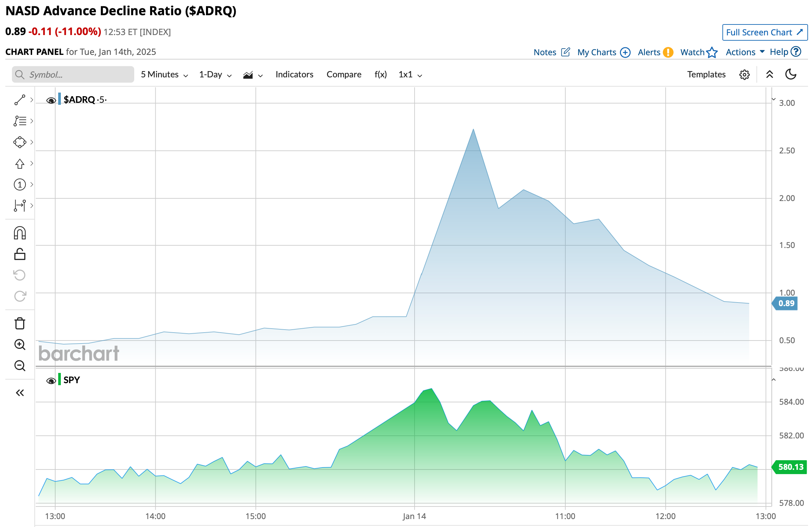Open the 5 Minutes interval dropdown

(164, 75)
